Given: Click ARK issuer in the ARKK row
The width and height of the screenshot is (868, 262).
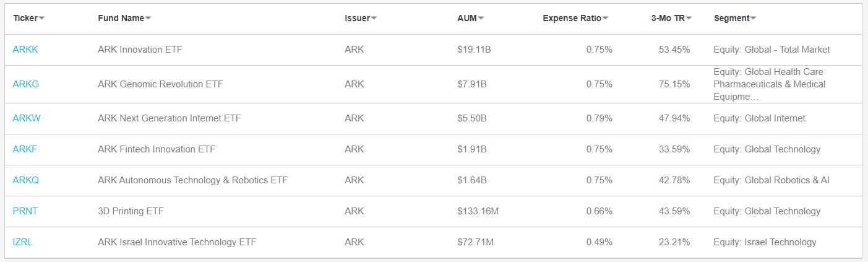Looking at the screenshot, I should (355, 50).
